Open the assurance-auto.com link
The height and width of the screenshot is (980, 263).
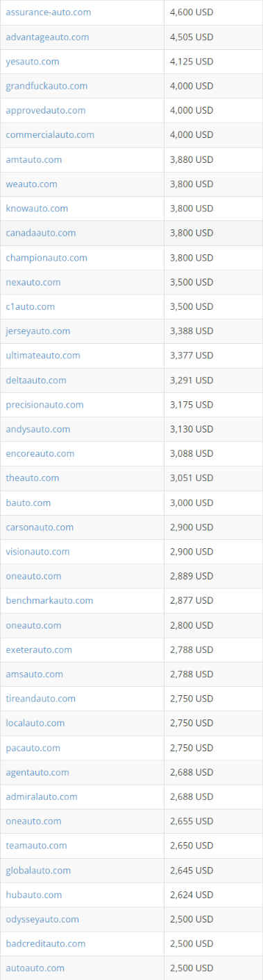pyautogui.click(x=48, y=12)
